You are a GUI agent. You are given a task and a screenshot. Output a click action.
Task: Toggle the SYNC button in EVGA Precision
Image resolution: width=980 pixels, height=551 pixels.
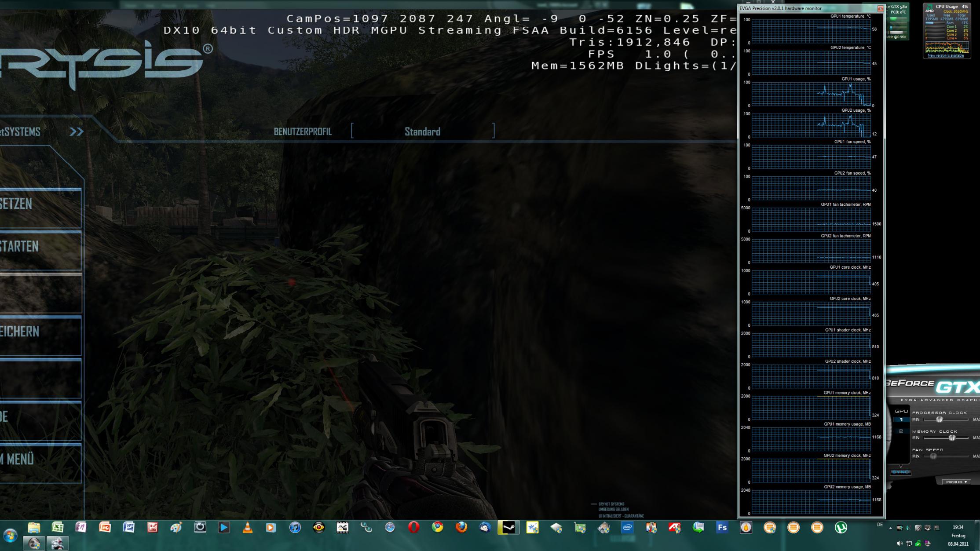click(x=900, y=472)
